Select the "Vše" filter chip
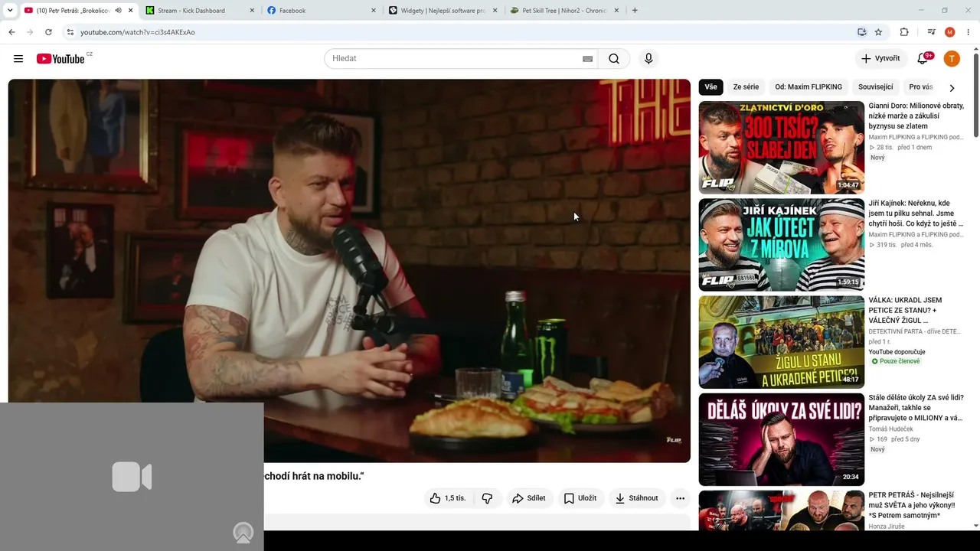This screenshot has height=551, width=980. [x=711, y=87]
